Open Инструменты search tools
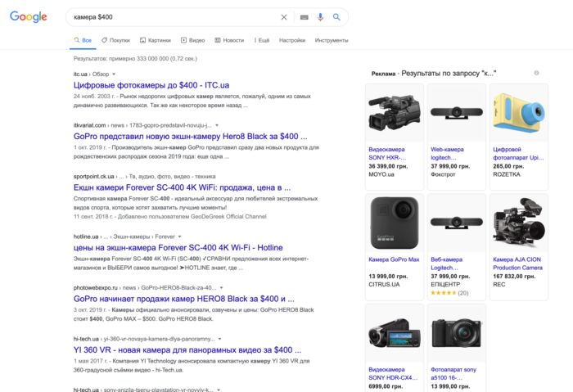 [332, 40]
